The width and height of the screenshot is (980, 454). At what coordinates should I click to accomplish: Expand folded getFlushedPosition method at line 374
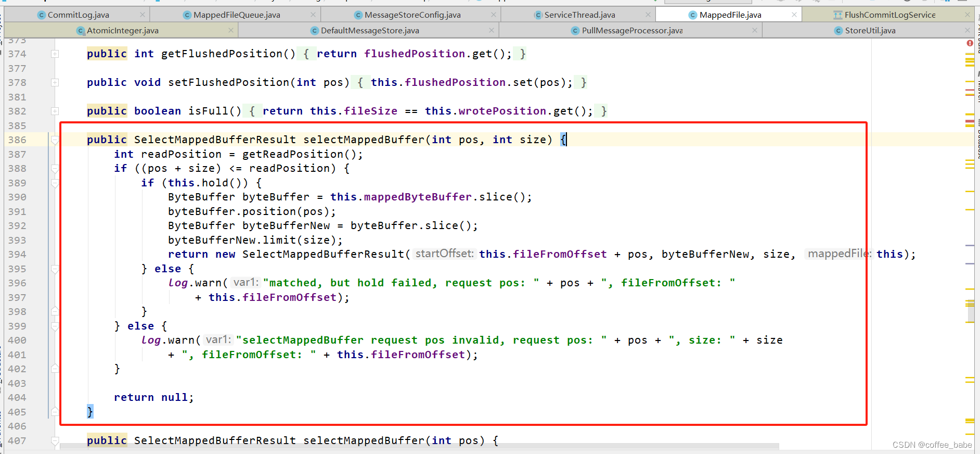tap(55, 54)
